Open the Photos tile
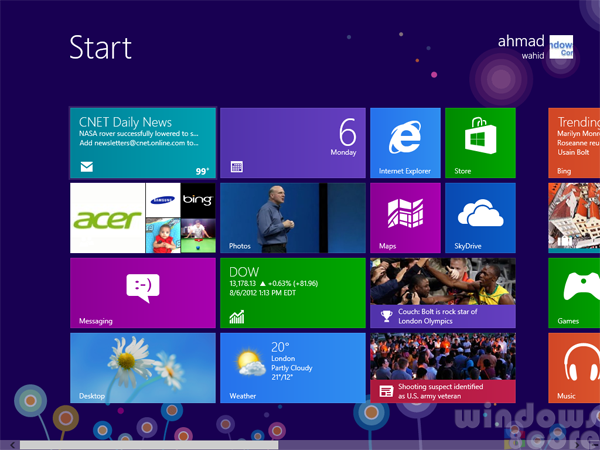Screen dimensions: 600x450 pos(293,218)
